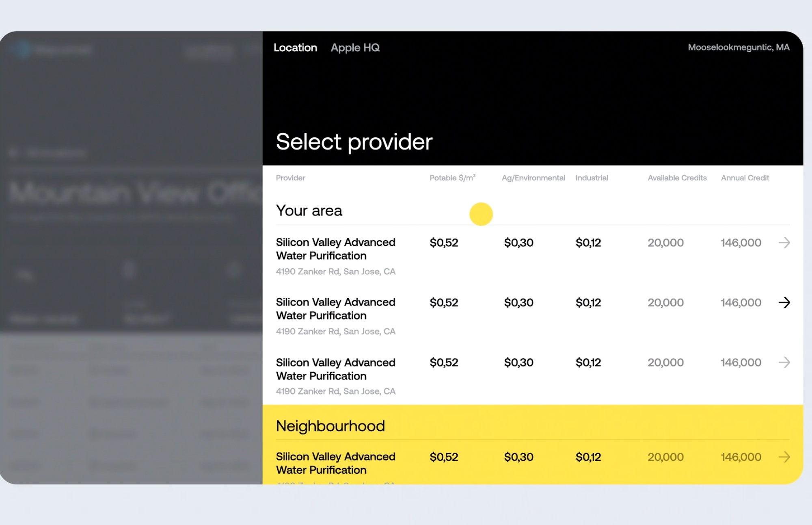Click the Industrial column header
The height and width of the screenshot is (525, 812).
pos(592,178)
